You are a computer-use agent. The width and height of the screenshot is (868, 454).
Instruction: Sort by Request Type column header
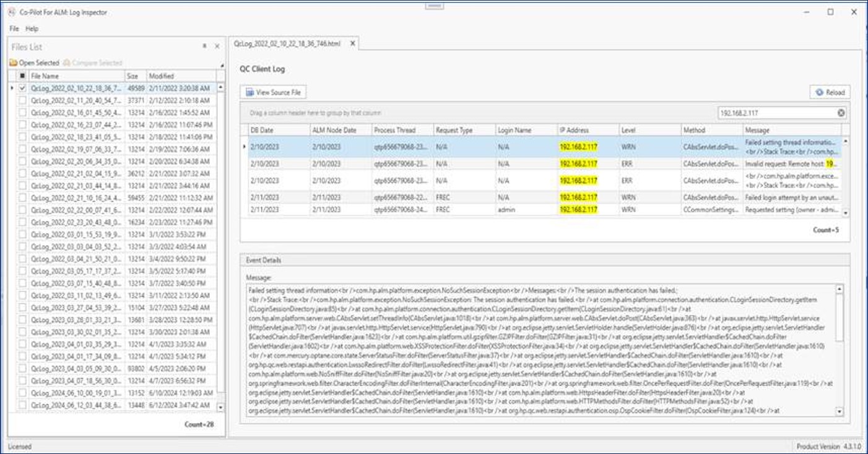(x=464, y=131)
